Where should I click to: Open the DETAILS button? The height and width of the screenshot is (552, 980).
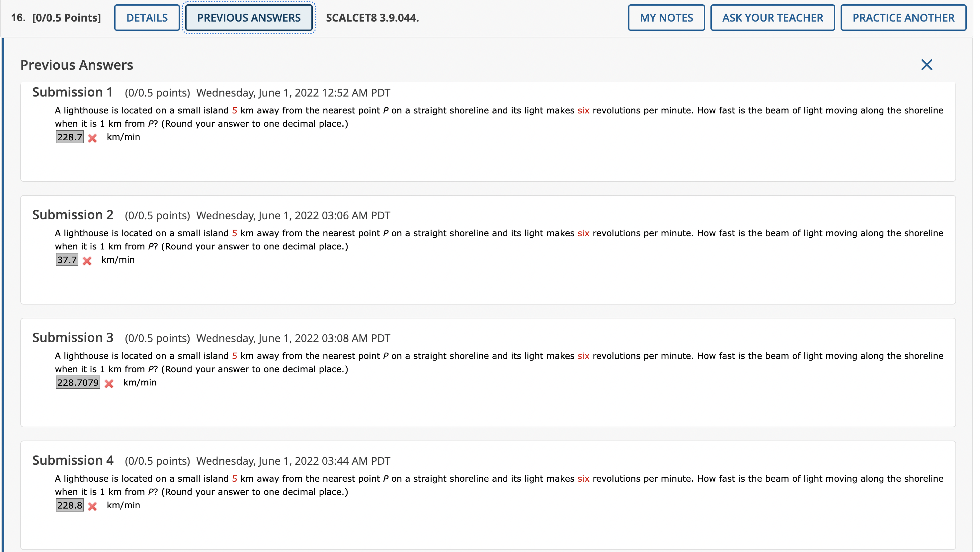coord(147,18)
